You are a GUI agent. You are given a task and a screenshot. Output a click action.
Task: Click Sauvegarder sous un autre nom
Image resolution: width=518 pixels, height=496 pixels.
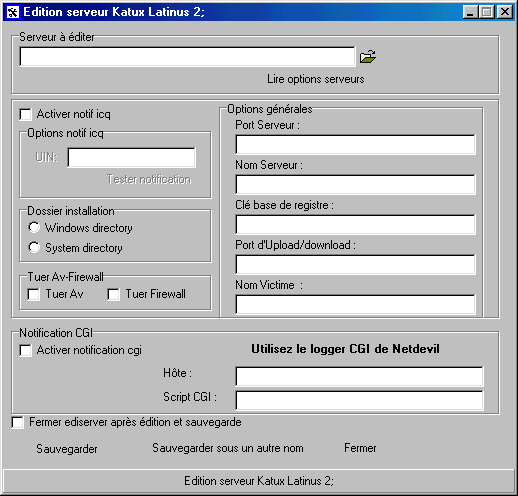pyautogui.click(x=228, y=448)
